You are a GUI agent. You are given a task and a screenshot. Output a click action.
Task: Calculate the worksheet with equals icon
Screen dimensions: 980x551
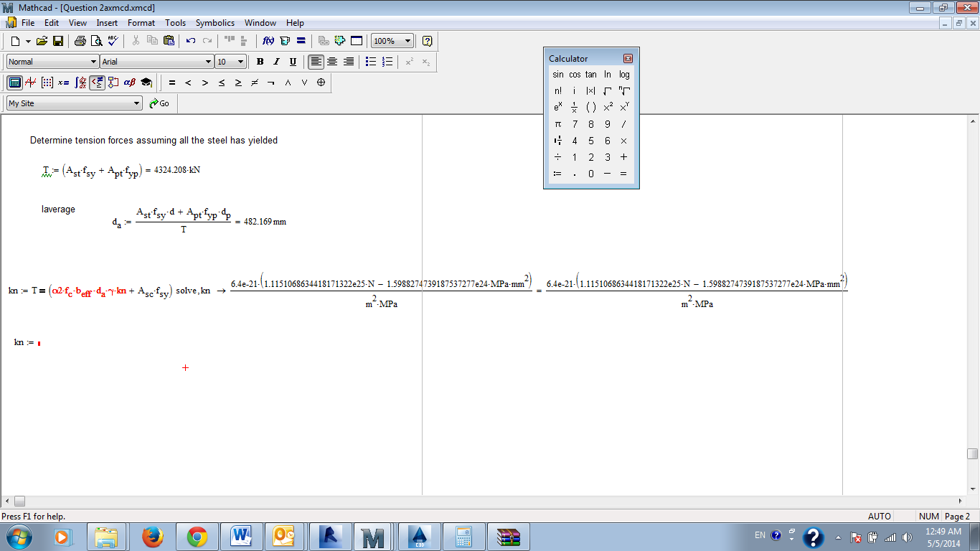(301, 41)
